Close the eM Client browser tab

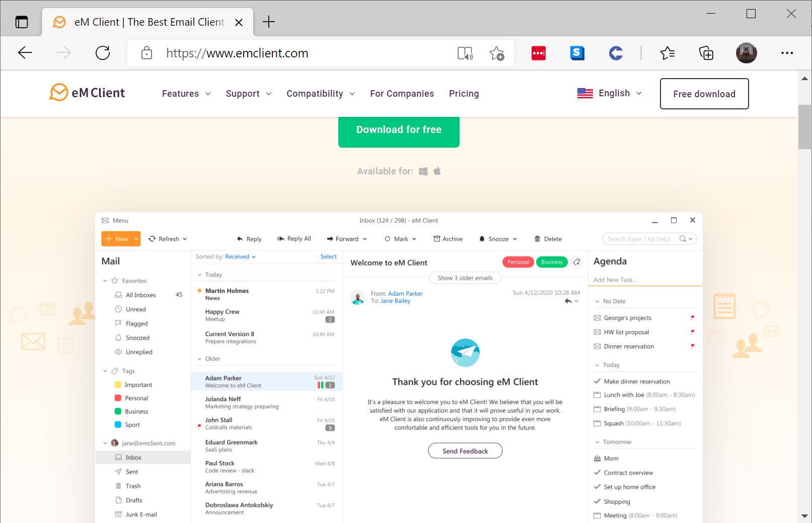tap(239, 22)
